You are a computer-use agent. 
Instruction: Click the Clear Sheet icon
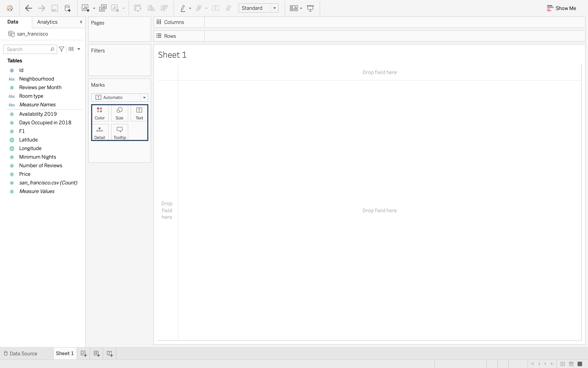tap(115, 8)
